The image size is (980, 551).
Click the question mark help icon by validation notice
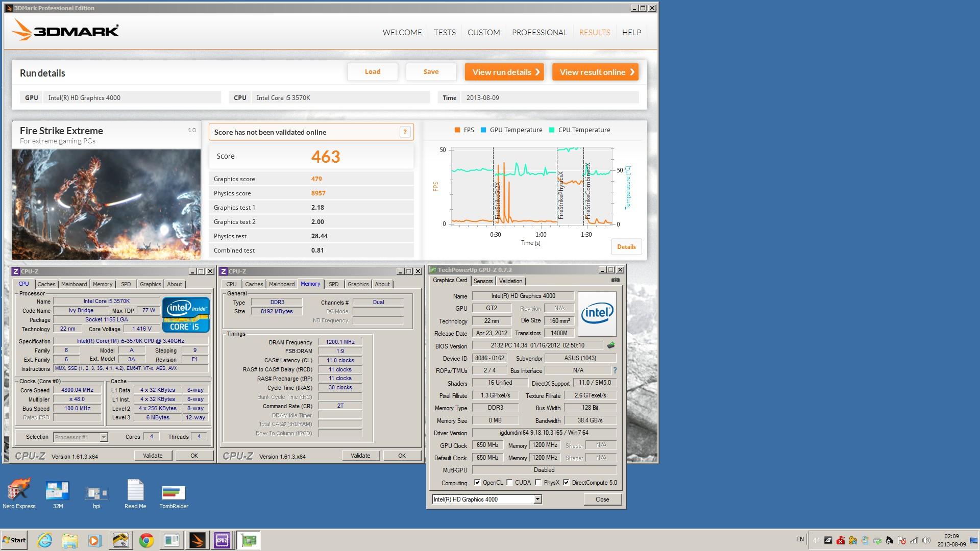coord(405,132)
